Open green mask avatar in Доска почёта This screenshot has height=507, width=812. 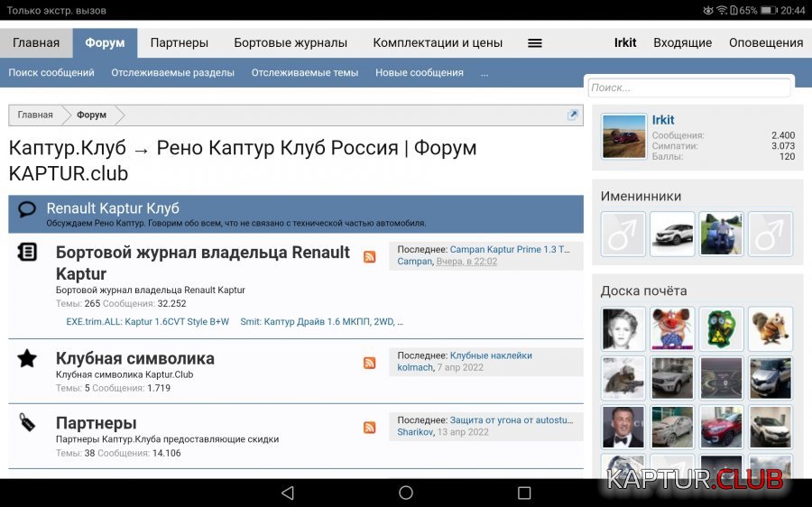click(722, 329)
